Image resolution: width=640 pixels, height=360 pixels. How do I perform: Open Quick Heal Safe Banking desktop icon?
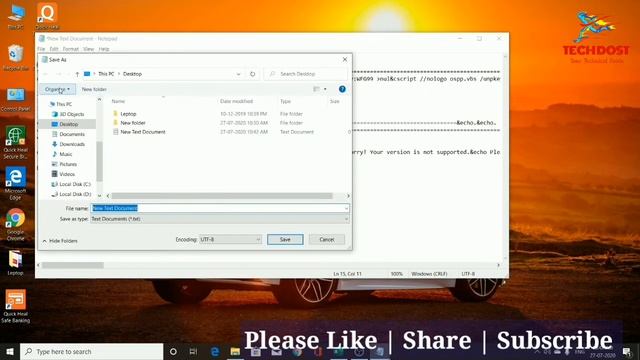pyautogui.click(x=16, y=306)
